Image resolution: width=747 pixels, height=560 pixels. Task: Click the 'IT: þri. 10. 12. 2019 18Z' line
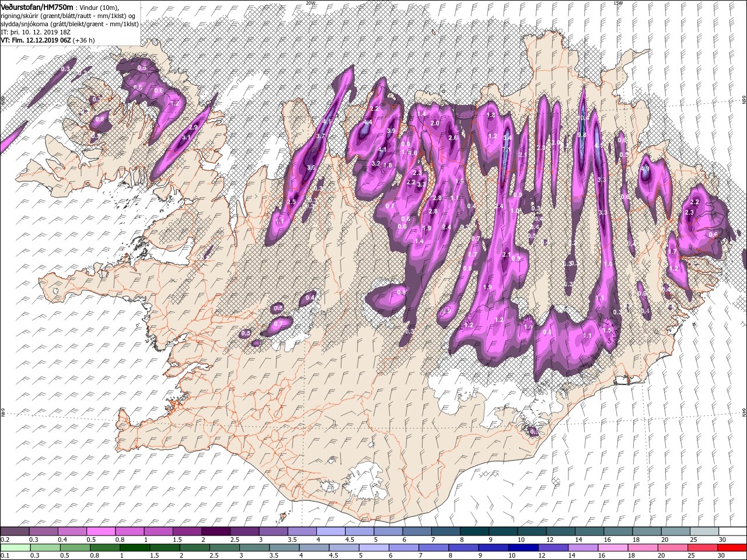34,32
